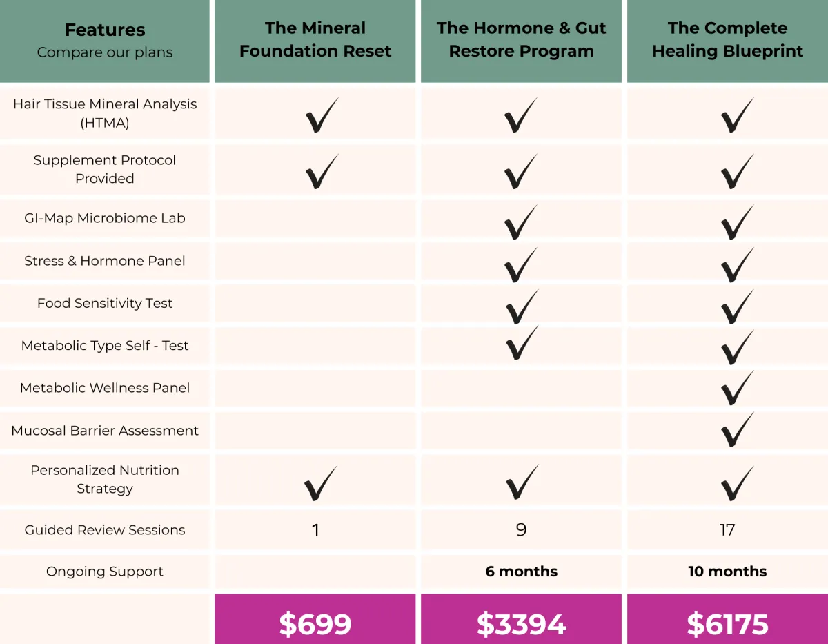
Task: Click Stress & Hormone Panel checkmark under Complete Healing Blueprint
Action: (737, 265)
